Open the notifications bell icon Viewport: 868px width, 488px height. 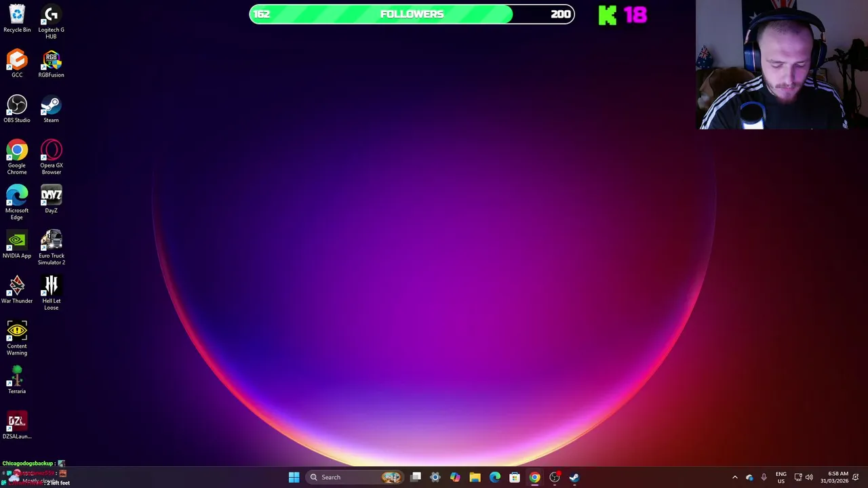[856, 477]
